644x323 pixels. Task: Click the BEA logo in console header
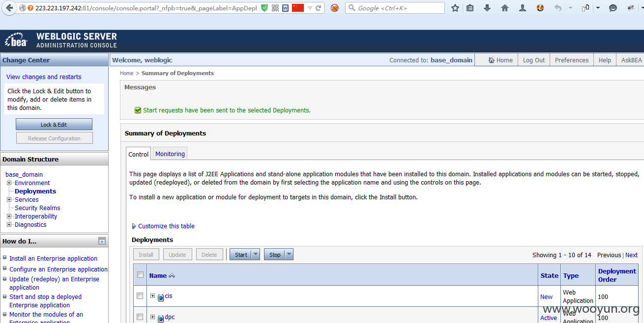16,40
